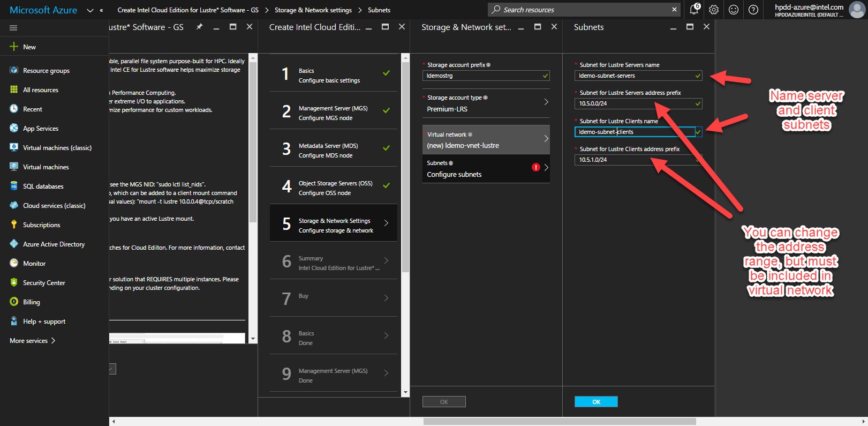Open Azure Active Directory icon

[14, 244]
